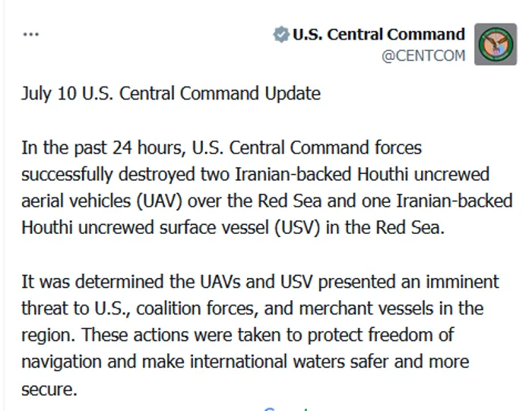
Task: Click the gray verified checkmark badge
Action: (x=281, y=34)
